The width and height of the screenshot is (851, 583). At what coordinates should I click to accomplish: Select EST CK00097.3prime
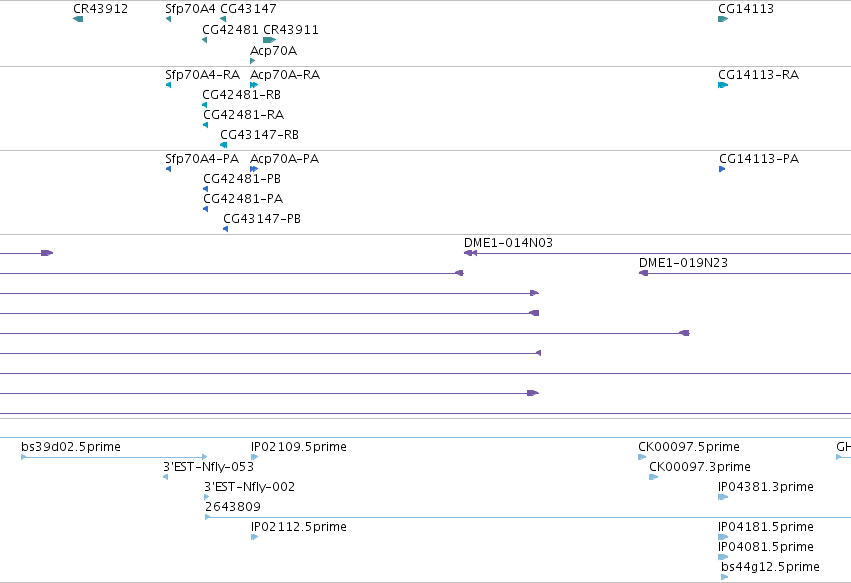tap(700, 467)
